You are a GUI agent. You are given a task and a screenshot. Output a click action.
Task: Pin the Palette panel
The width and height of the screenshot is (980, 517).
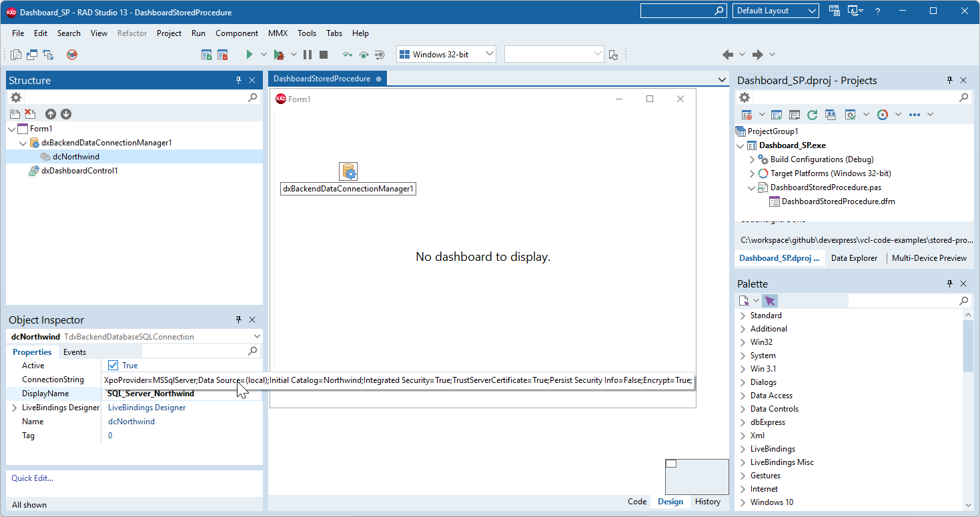(x=950, y=284)
